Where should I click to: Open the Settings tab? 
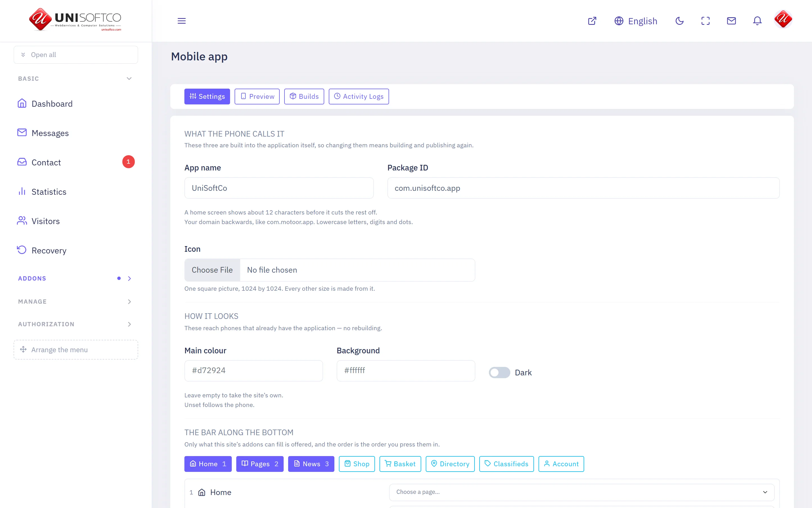tap(207, 97)
